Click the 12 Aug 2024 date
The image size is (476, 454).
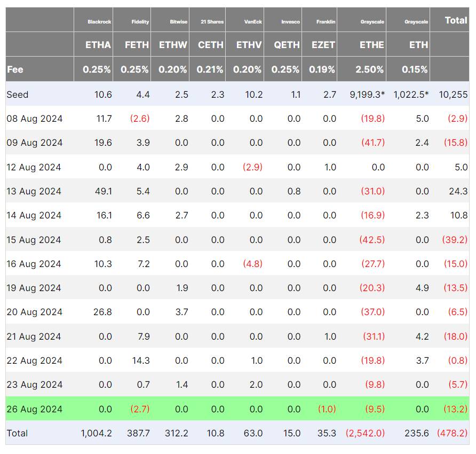34,167
